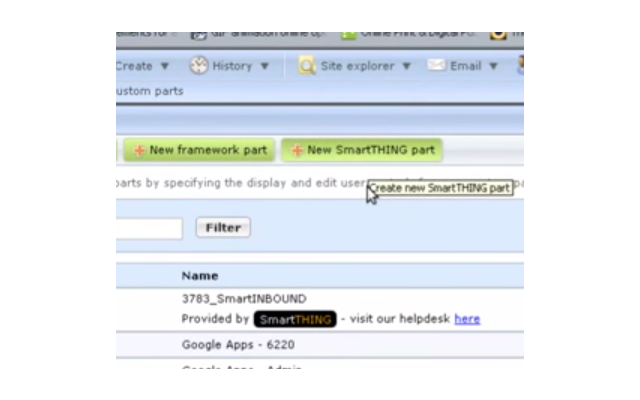The height and width of the screenshot is (400, 640).
Task: Expand the Email dropdown arrow
Action: click(493, 66)
